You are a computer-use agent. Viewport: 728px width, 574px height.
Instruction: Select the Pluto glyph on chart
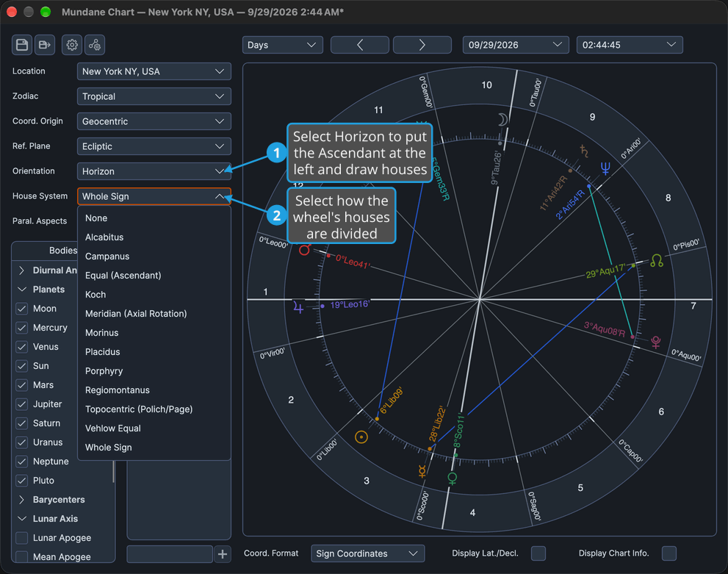655,342
